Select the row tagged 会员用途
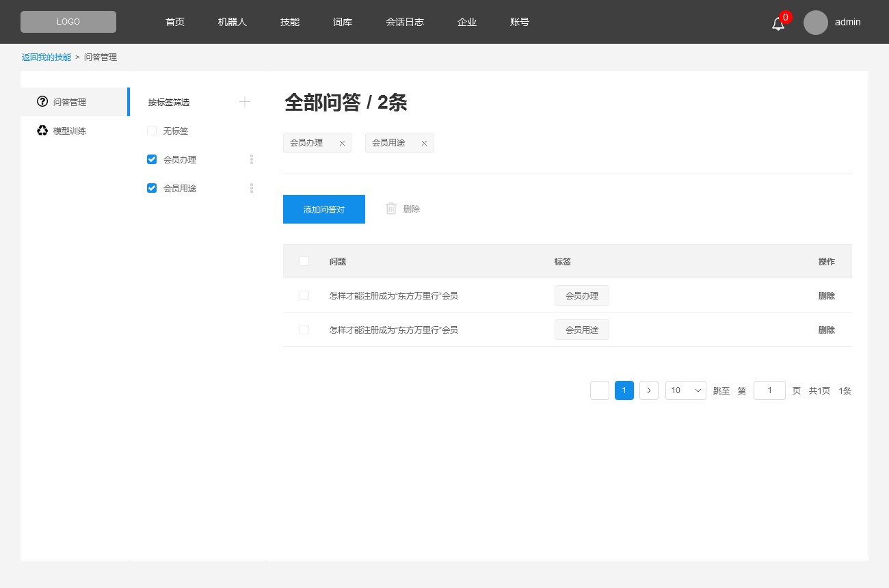 (304, 330)
